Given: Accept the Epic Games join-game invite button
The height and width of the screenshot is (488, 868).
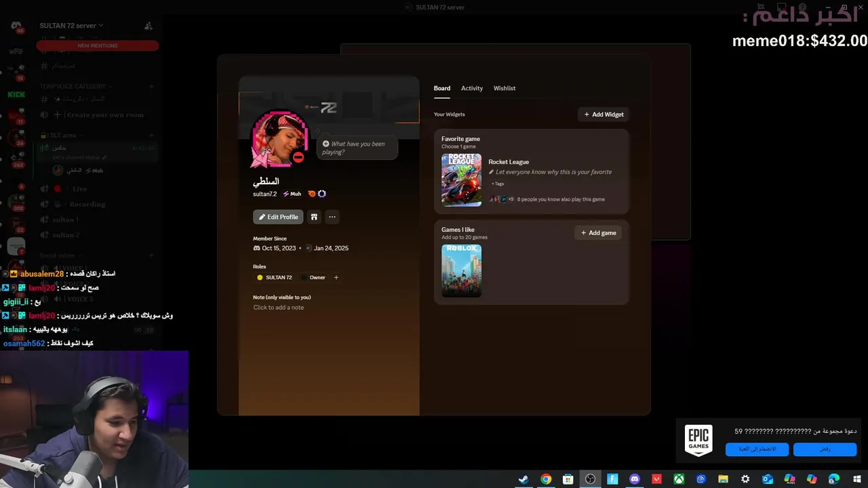Looking at the screenshot, I should tap(757, 449).
